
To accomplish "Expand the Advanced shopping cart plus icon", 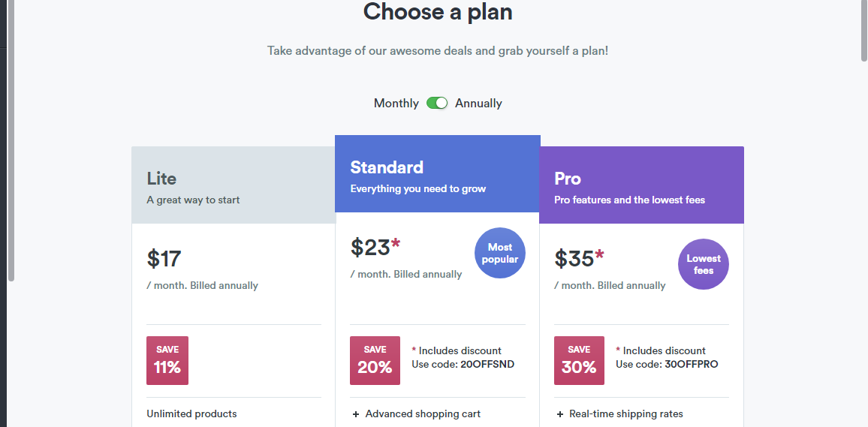I will [355, 414].
